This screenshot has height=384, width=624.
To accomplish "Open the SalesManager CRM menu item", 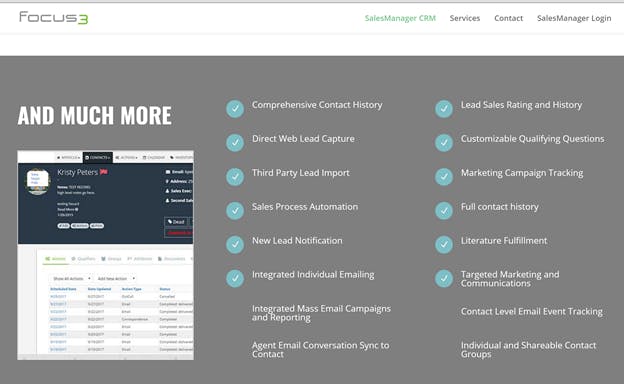I will pyautogui.click(x=400, y=18).
